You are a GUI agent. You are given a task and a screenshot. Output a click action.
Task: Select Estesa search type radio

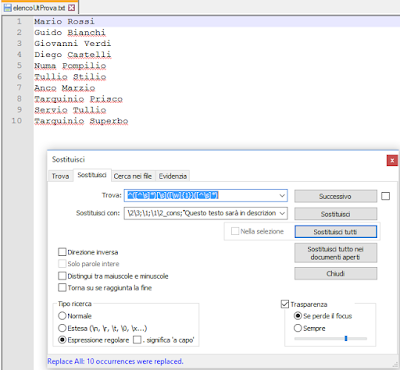click(x=62, y=328)
